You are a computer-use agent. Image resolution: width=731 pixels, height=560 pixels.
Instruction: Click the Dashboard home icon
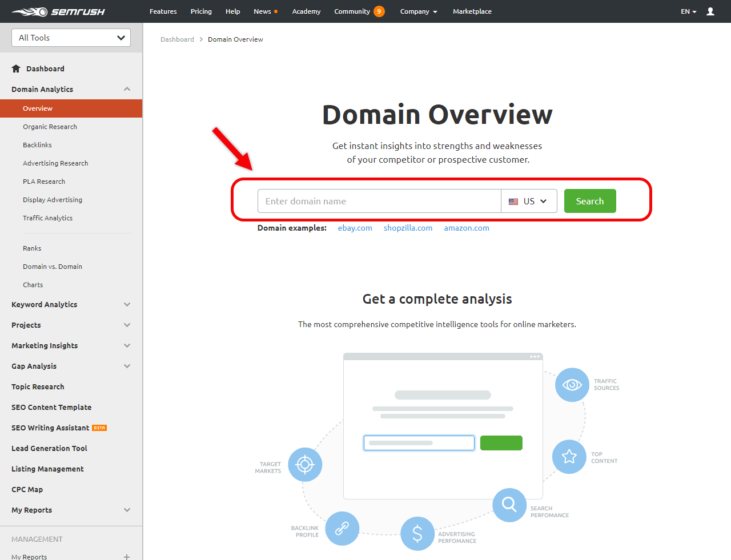pyautogui.click(x=16, y=69)
